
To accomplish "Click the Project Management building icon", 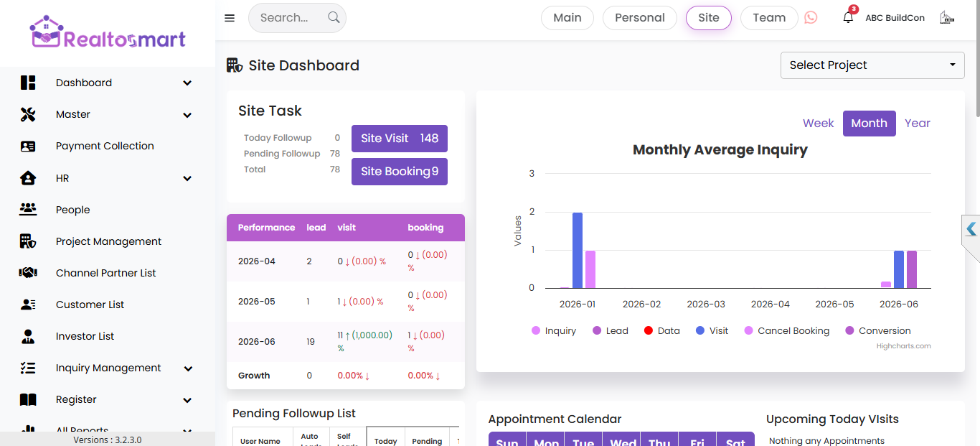I will (28, 241).
